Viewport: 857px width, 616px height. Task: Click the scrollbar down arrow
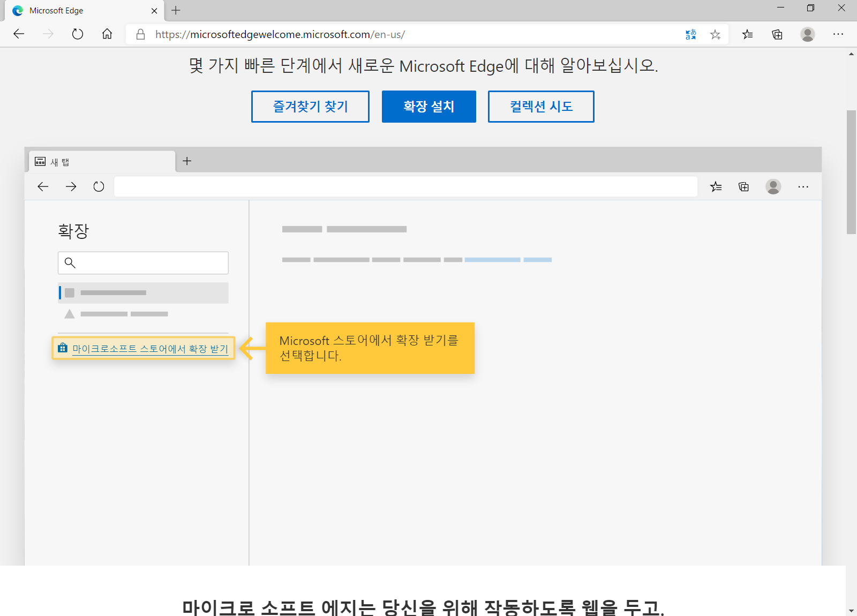[851, 611]
